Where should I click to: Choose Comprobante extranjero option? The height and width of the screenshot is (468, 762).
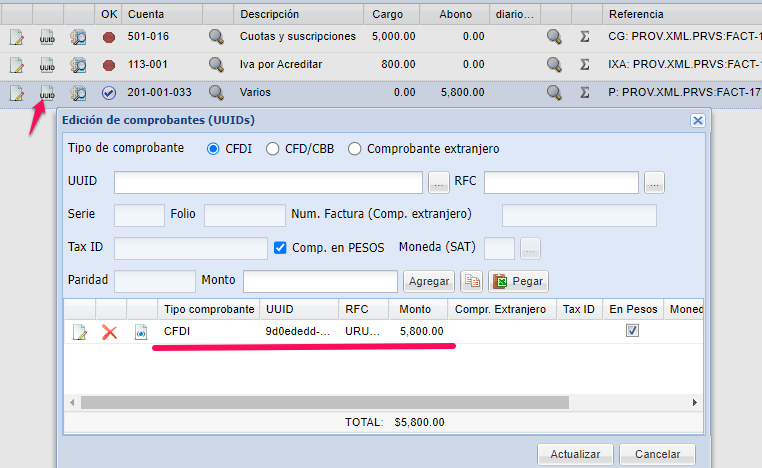coord(354,149)
